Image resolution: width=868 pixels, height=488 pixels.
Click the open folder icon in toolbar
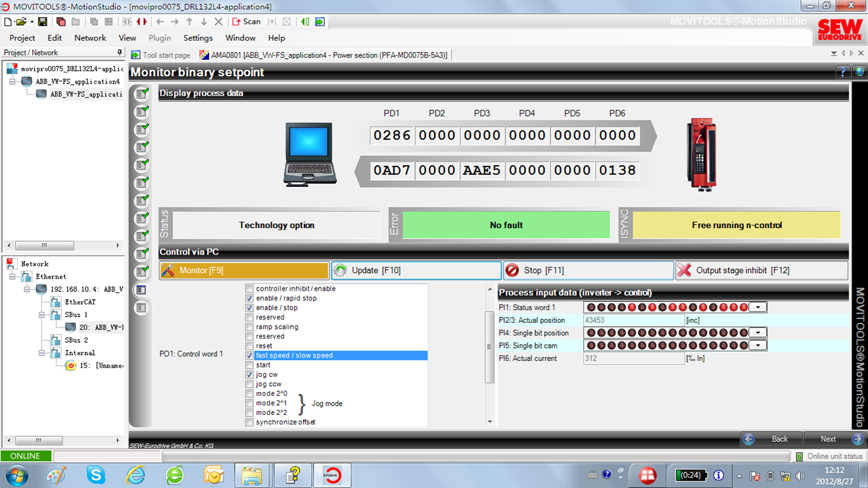tap(21, 22)
